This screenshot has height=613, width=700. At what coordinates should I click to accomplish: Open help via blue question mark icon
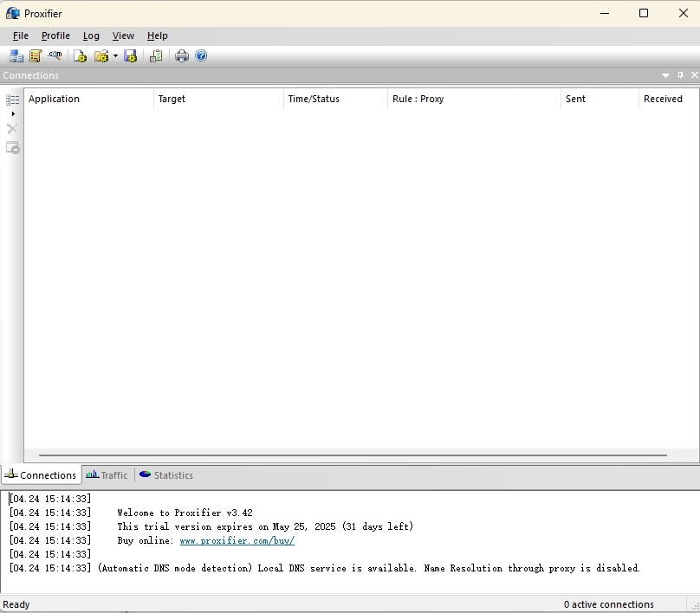coord(201,55)
